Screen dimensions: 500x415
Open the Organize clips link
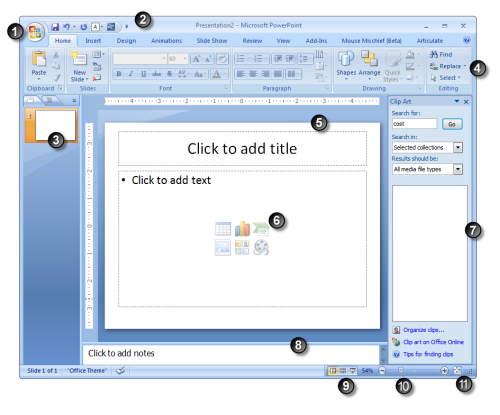coord(424,330)
